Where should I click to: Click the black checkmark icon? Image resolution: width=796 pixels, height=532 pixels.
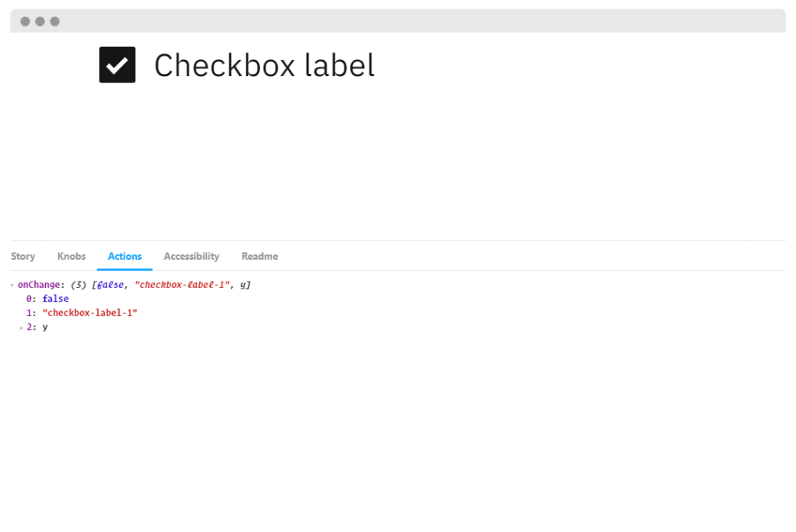[116, 65]
